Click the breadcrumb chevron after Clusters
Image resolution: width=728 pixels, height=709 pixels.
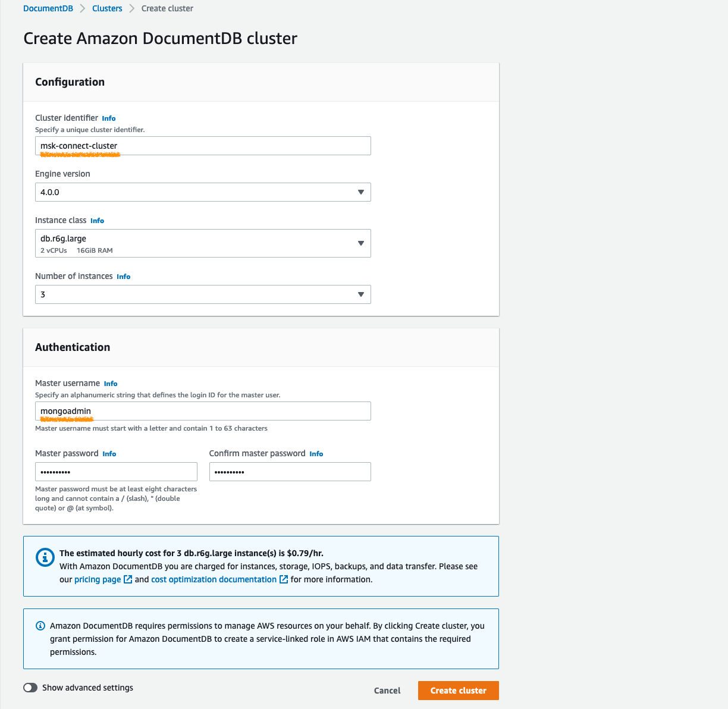132,8
